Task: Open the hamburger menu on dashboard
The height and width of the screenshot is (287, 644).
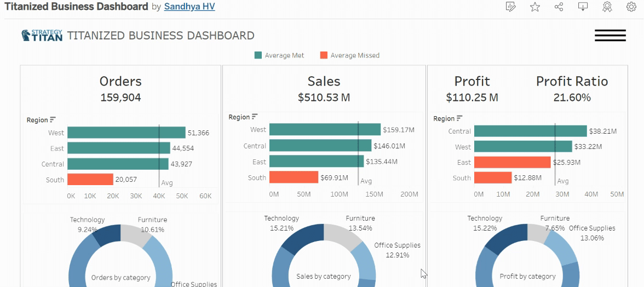Action: (x=610, y=36)
